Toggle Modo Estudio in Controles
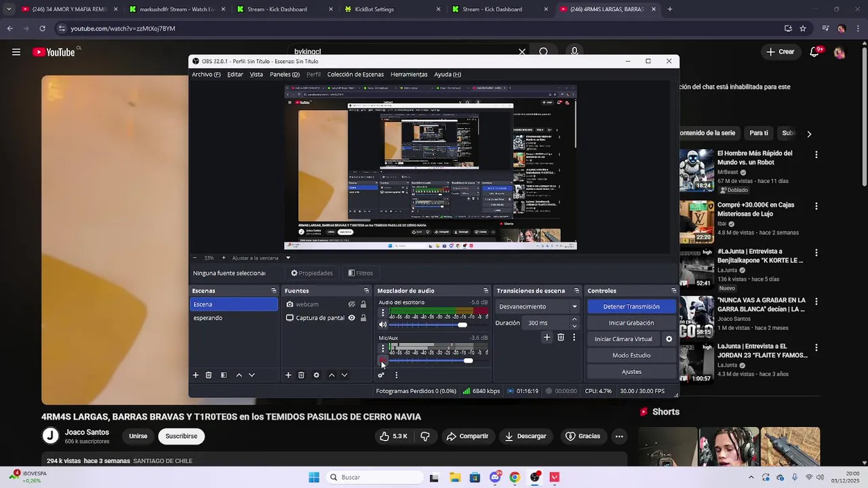 tap(631, 355)
